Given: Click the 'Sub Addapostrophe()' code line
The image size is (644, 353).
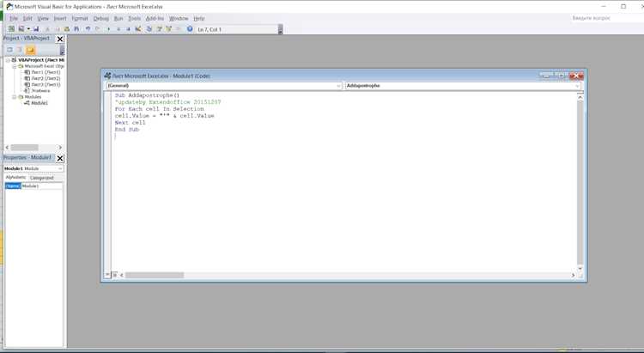Looking at the screenshot, I should point(147,95).
